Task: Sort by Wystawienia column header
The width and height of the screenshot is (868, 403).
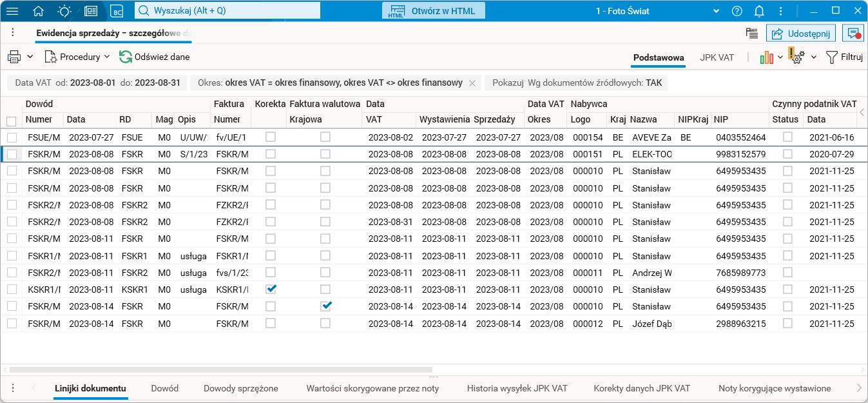Action: tap(444, 119)
